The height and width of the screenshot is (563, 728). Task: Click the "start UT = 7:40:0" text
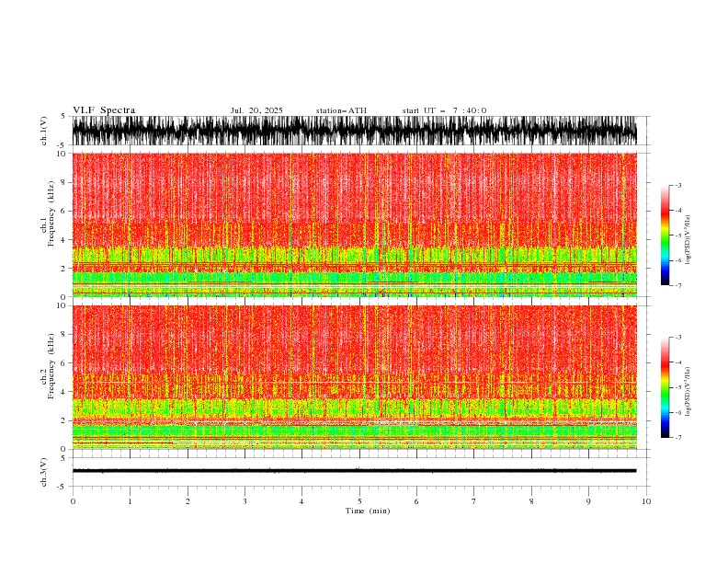(x=444, y=110)
